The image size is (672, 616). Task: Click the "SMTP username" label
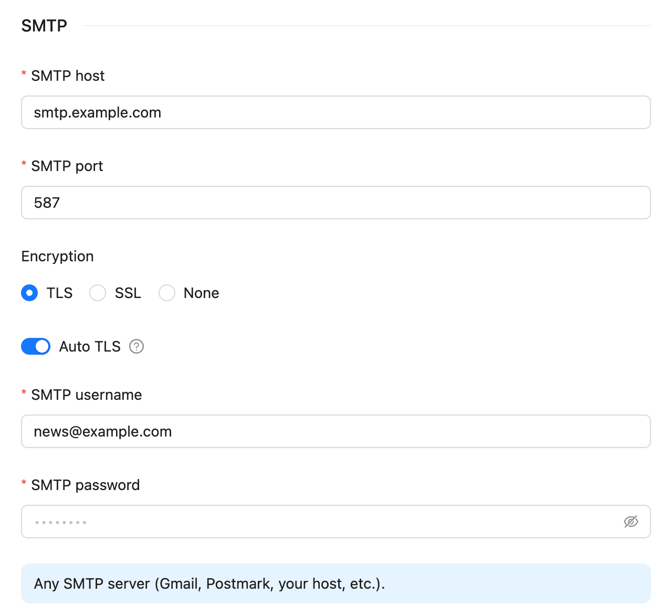point(87,395)
